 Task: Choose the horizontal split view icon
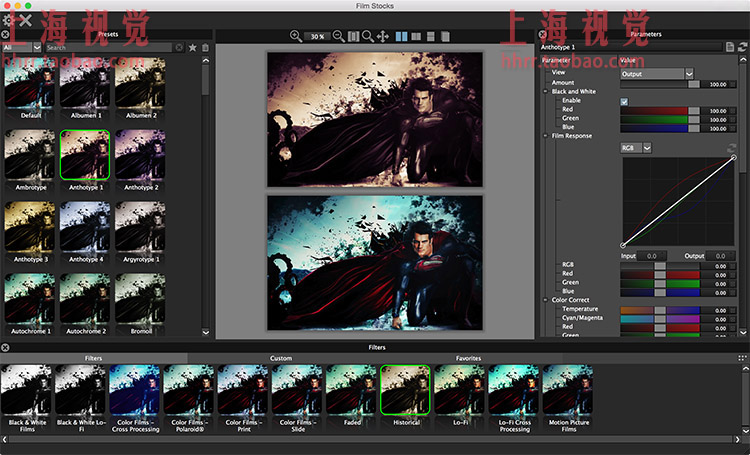click(431, 36)
